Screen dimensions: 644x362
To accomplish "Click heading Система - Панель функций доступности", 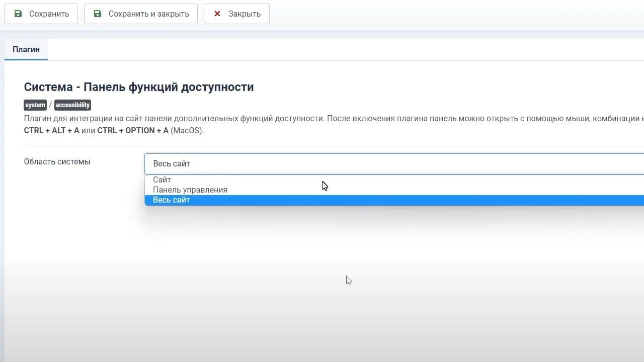I will coord(139,87).
